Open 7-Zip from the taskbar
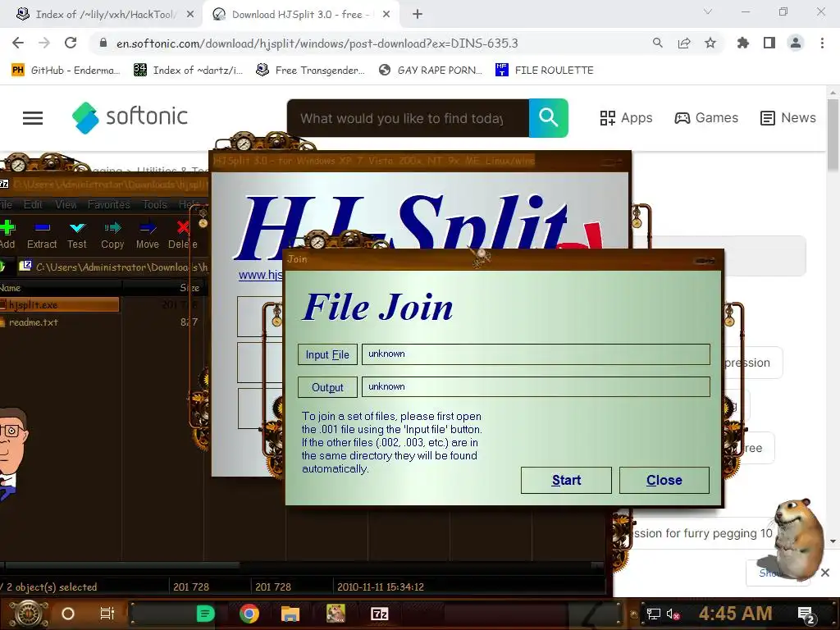 click(379, 614)
